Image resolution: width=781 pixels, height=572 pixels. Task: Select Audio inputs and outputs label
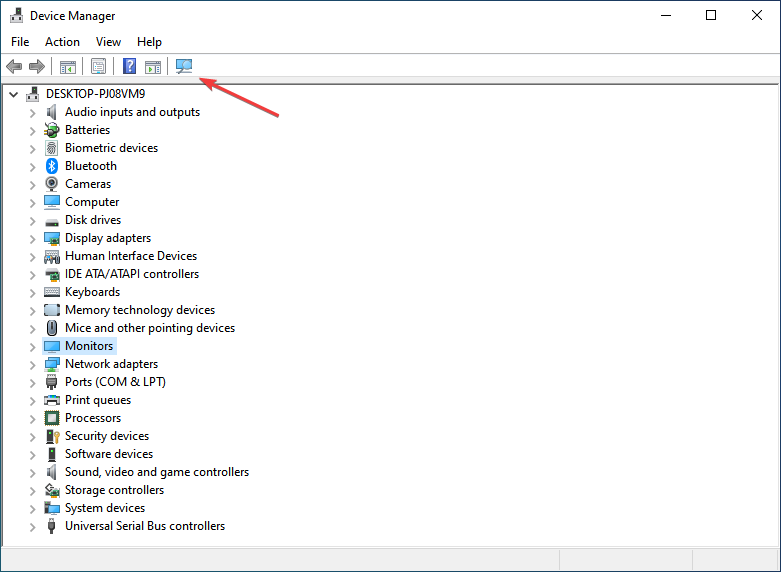click(x=132, y=112)
